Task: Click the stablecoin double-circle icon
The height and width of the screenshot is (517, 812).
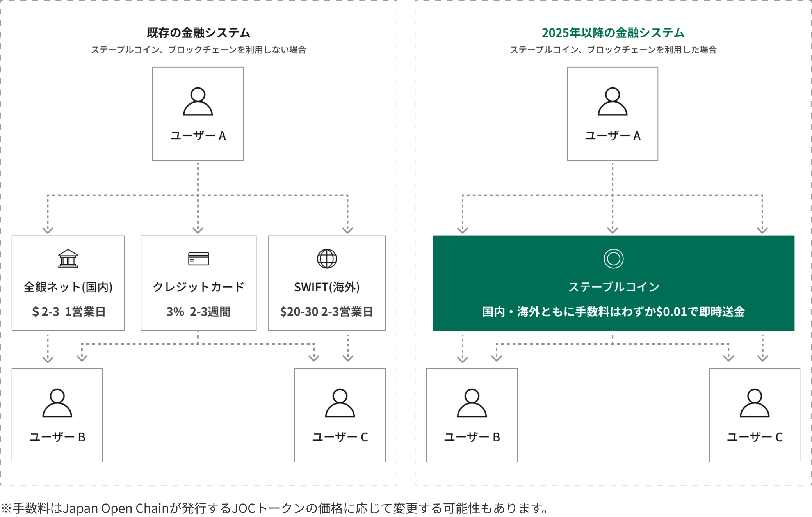Action: point(614,259)
